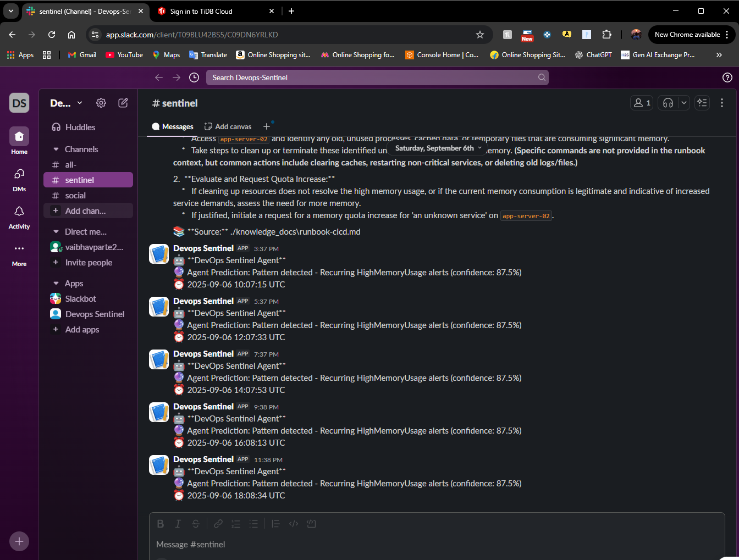The image size is (739, 560).
Task: Add a new tab with plus
Action: 267,126
